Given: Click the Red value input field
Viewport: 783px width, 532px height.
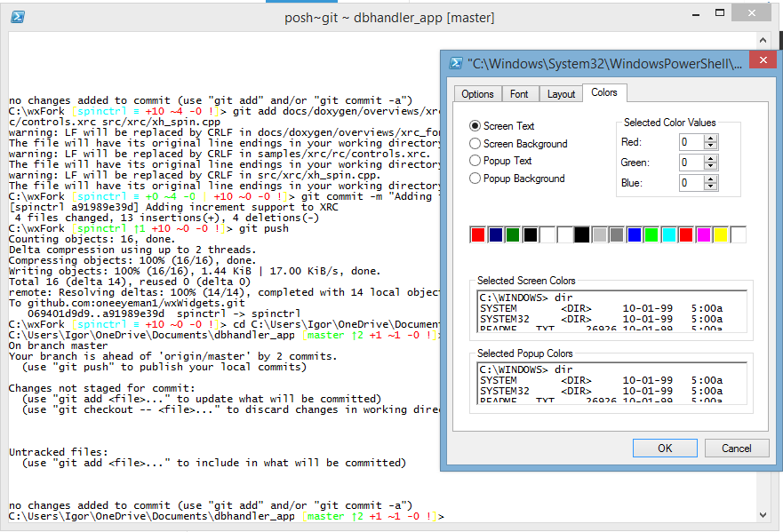Looking at the screenshot, I should 691,142.
